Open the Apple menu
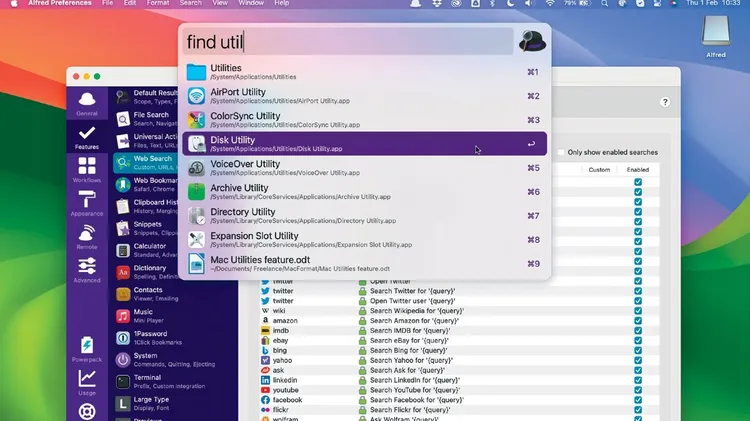Screen dimensions: 750x421 (x=14, y=3)
